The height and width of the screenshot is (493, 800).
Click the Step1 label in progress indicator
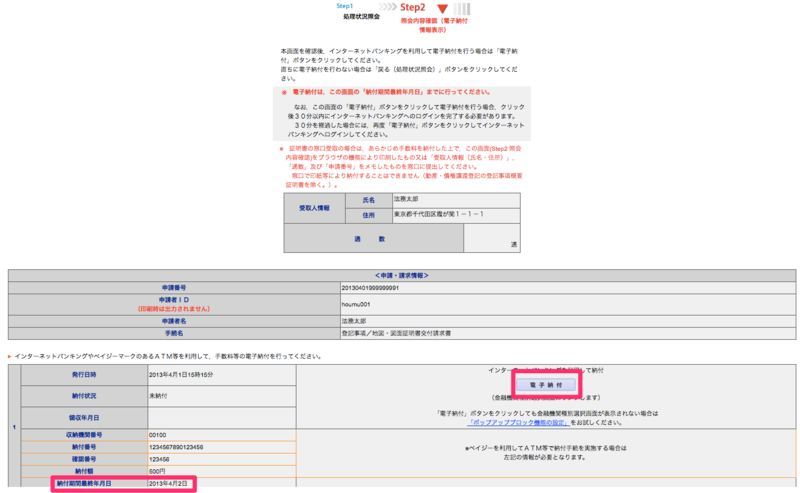tap(344, 6)
